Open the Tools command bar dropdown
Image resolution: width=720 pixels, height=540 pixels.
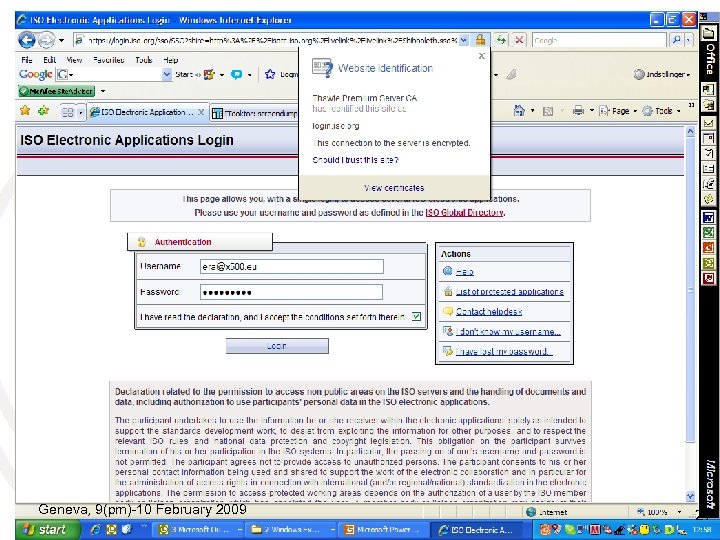[x=661, y=111]
